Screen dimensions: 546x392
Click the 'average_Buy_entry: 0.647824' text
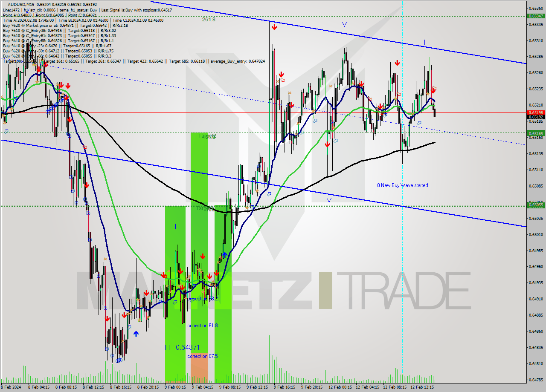click(238, 61)
